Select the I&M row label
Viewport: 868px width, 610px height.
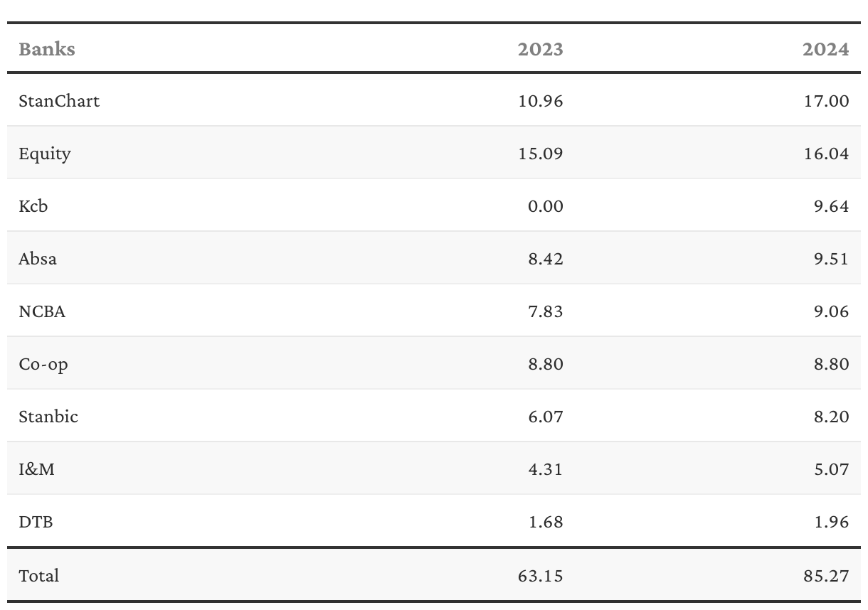point(36,469)
